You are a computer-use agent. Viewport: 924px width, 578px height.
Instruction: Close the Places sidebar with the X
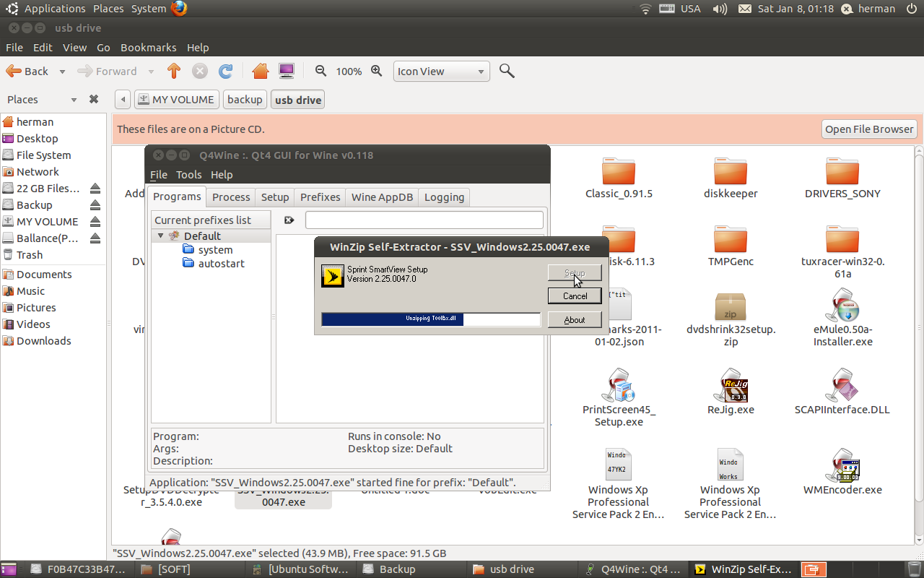pyautogui.click(x=93, y=99)
